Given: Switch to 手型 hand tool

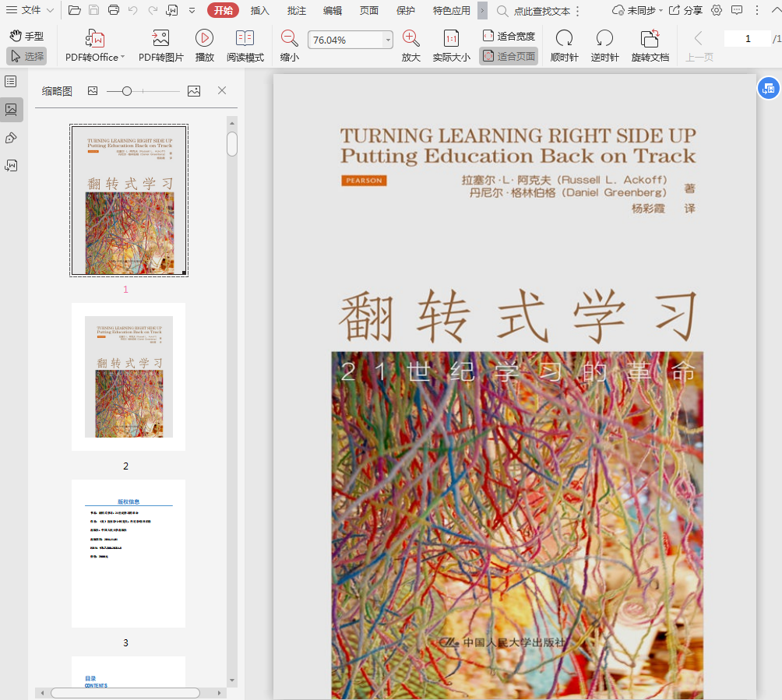Looking at the screenshot, I should (x=26, y=36).
